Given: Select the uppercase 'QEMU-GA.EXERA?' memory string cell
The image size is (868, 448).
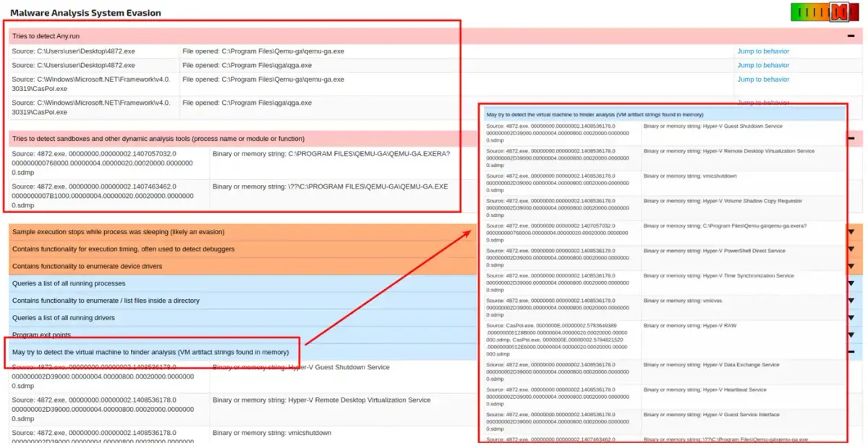Looking at the screenshot, I should 331,154.
